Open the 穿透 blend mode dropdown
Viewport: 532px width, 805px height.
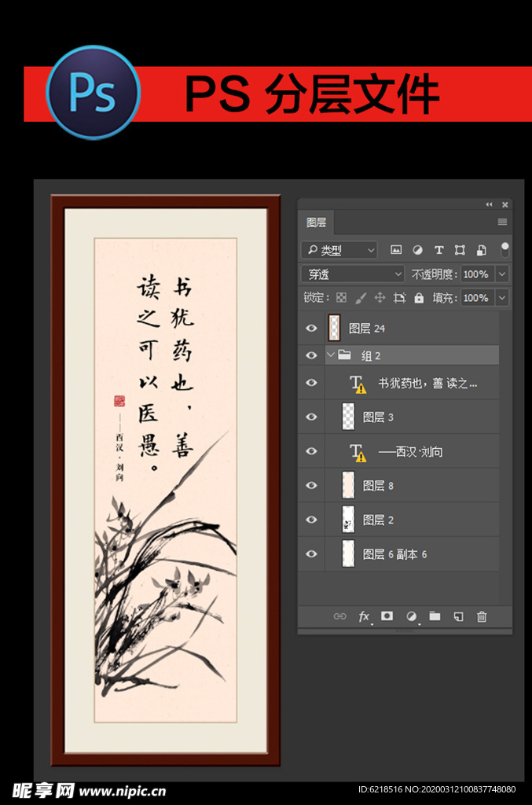[x=353, y=274]
